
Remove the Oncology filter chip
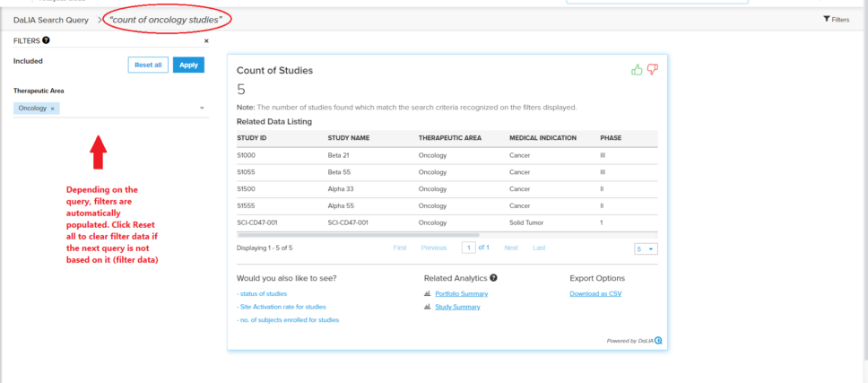[x=53, y=109]
